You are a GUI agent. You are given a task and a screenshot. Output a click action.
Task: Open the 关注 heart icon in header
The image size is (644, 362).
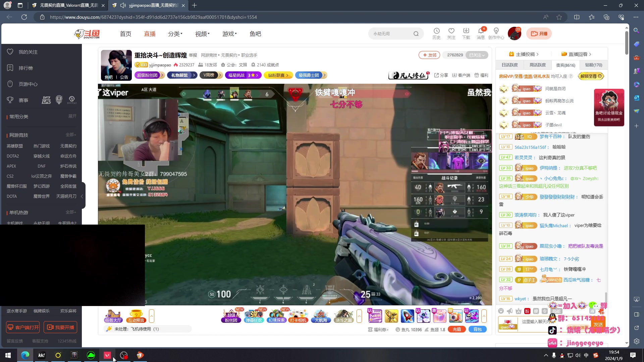click(x=451, y=31)
